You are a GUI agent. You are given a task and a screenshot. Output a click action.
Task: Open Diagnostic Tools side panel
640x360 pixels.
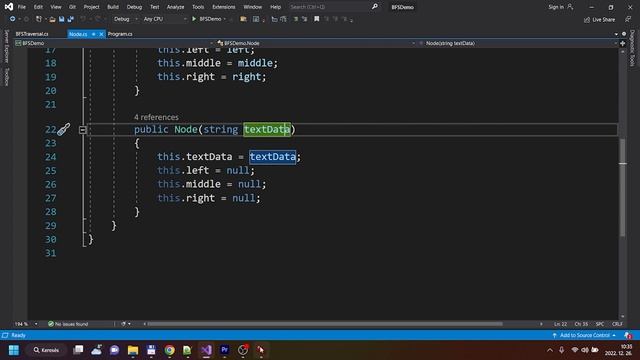pyautogui.click(x=632, y=48)
